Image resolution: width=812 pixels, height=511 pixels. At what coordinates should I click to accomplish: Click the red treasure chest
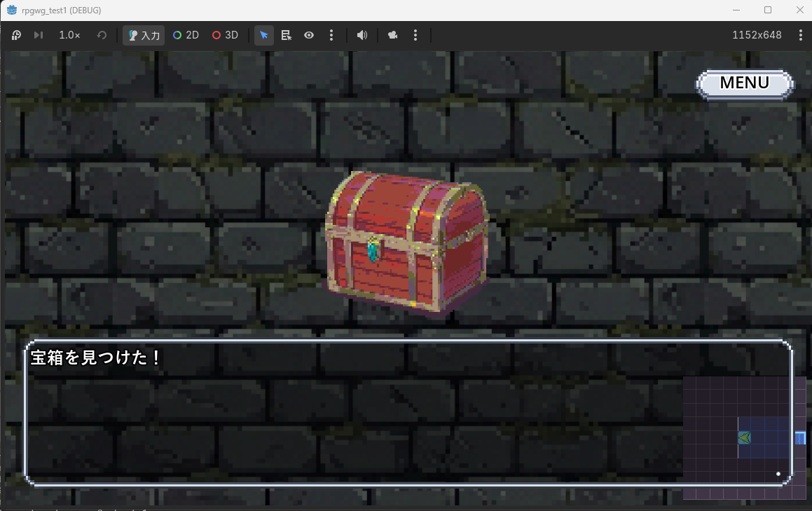click(407, 242)
